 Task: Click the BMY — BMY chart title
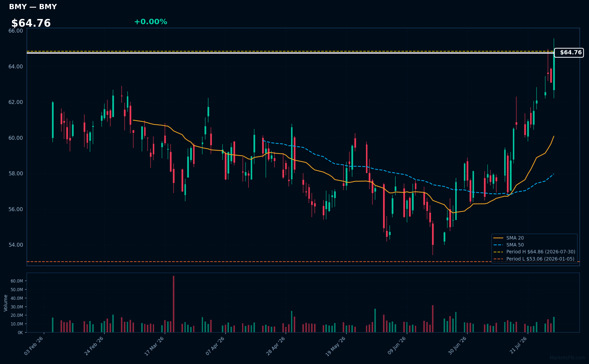33,7
